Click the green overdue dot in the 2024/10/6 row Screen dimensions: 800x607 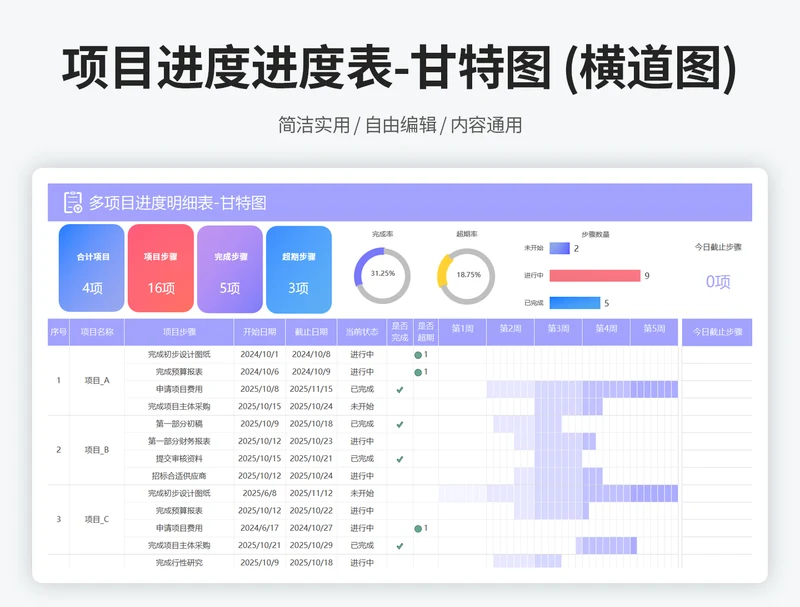coord(418,372)
